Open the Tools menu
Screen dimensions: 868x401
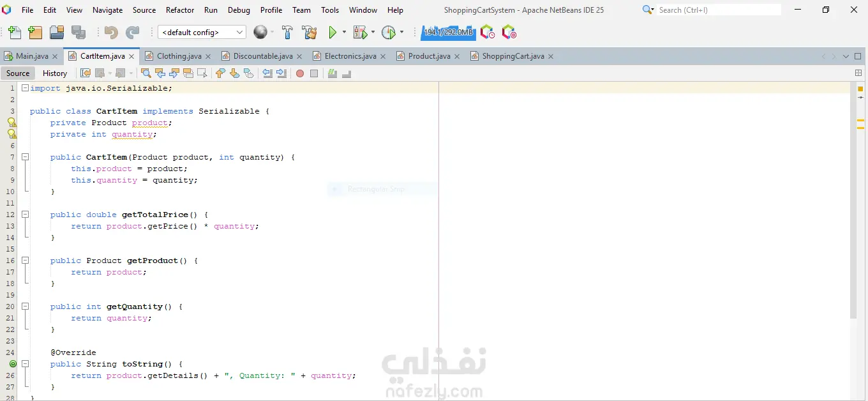[330, 10]
